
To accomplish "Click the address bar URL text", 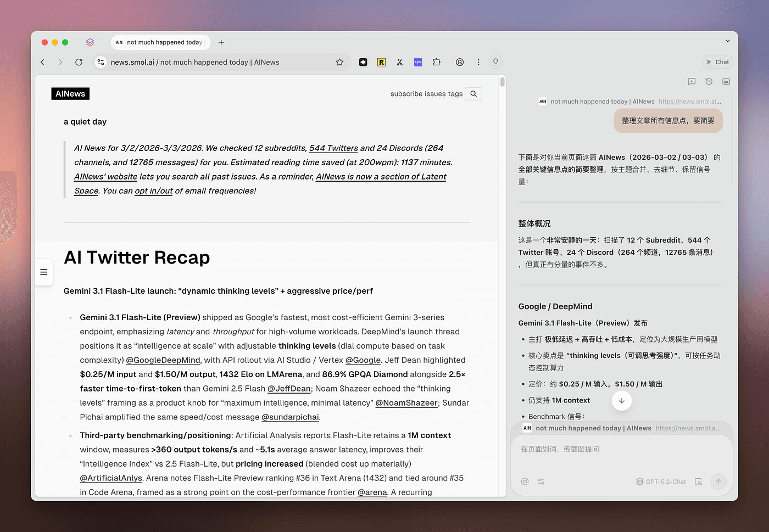I will tap(195, 62).
